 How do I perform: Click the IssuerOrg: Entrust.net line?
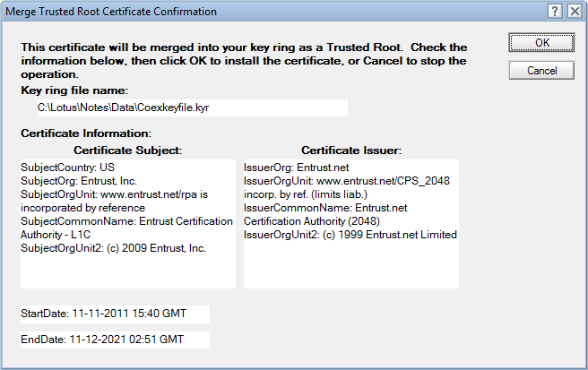click(x=297, y=168)
